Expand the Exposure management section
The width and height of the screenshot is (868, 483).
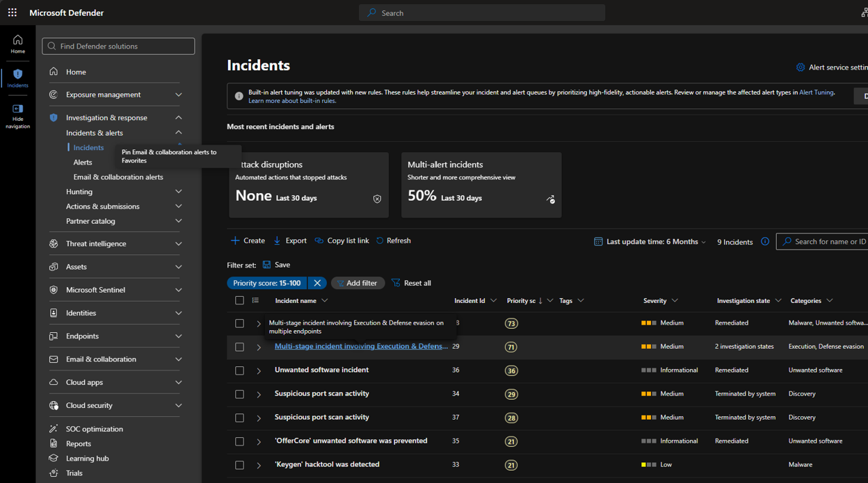point(179,95)
